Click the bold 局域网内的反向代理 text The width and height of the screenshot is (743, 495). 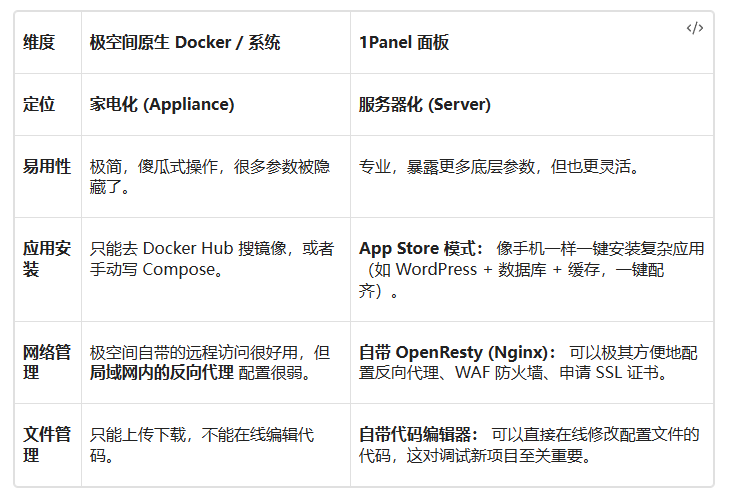(162, 373)
